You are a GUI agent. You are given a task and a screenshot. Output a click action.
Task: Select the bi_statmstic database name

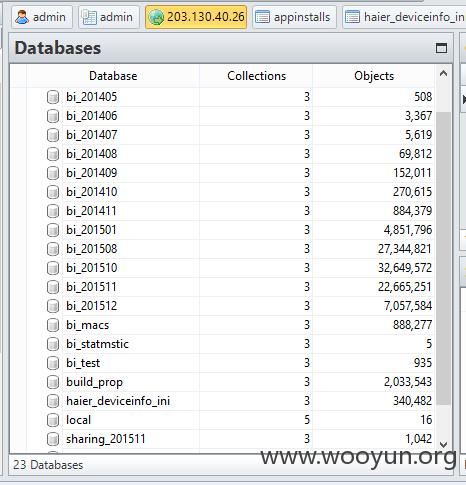97,344
